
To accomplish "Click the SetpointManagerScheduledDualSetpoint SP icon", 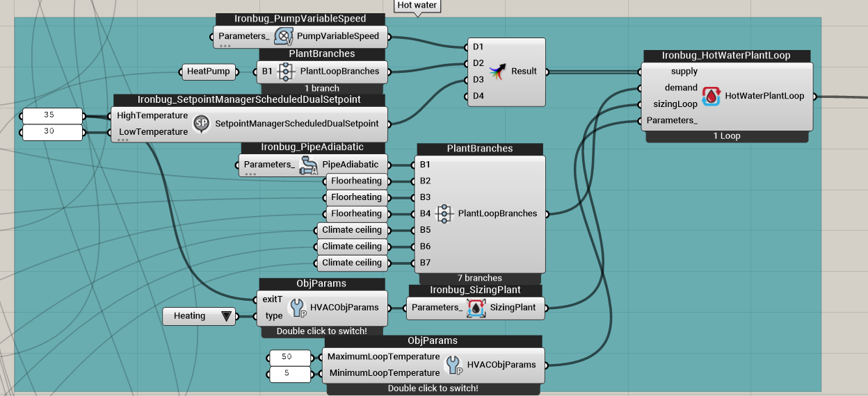I will click(x=201, y=124).
